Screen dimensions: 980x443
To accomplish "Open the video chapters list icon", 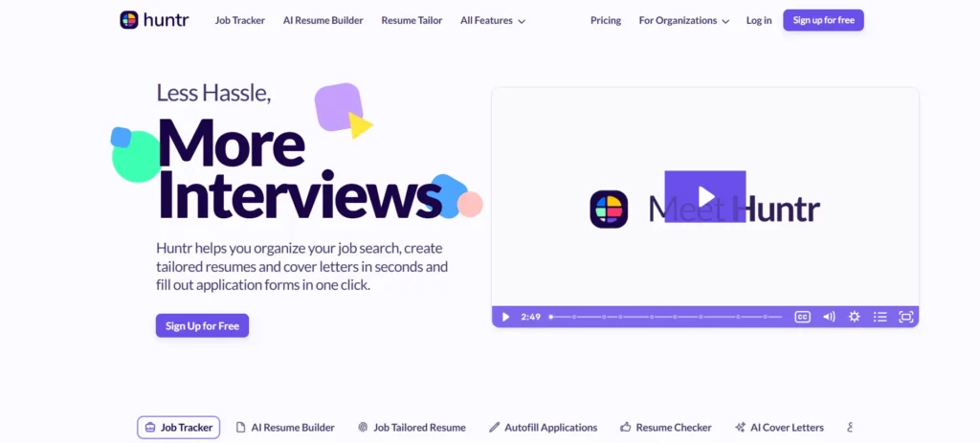I will coord(880,317).
